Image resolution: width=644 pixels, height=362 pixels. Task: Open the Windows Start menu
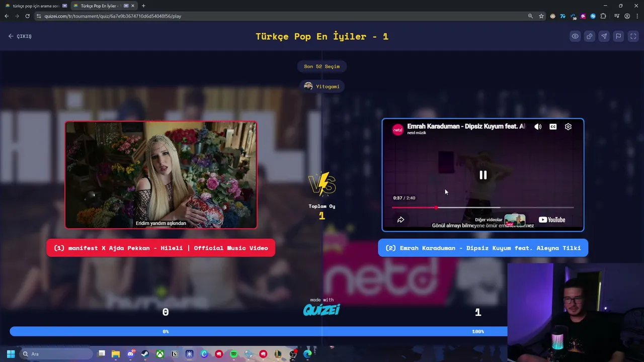11,354
